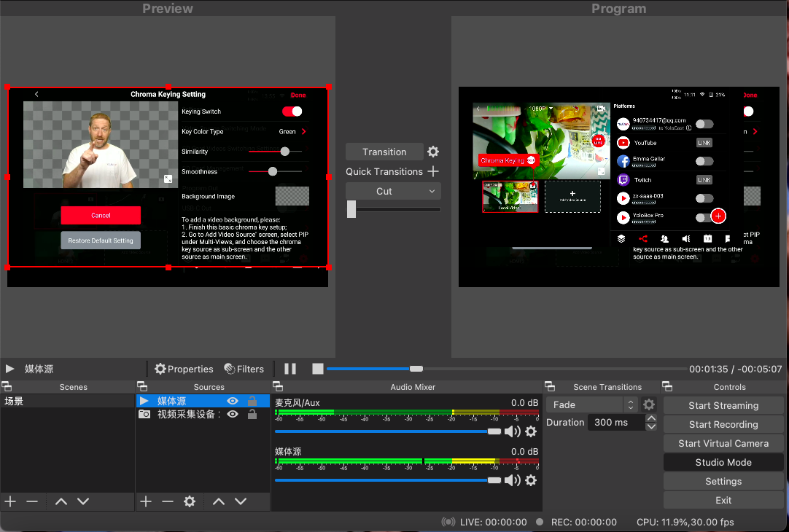Start Recording

pyautogui.click(x=723, y=425)
